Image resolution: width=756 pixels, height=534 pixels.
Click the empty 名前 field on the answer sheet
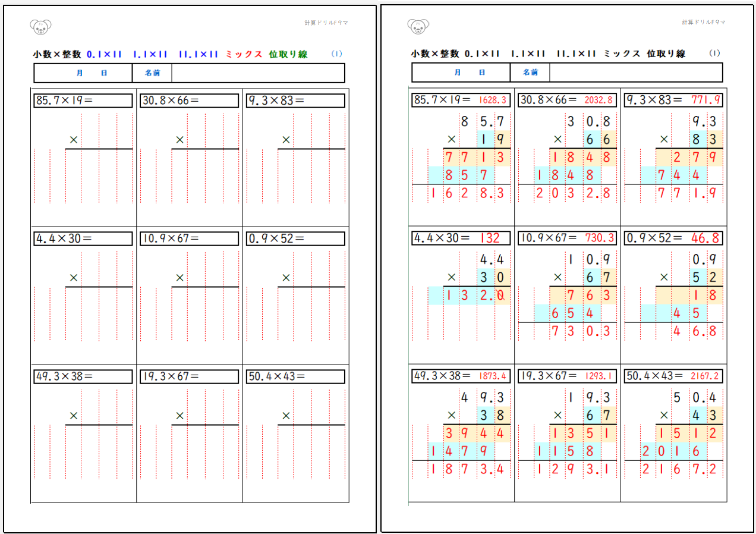[635, 73]
